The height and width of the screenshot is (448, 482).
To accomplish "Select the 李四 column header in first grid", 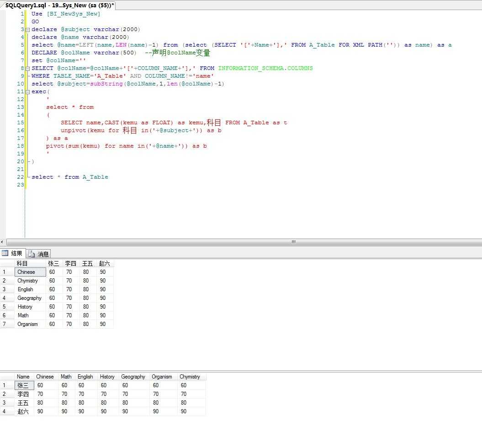I will (x=71, y=263).
